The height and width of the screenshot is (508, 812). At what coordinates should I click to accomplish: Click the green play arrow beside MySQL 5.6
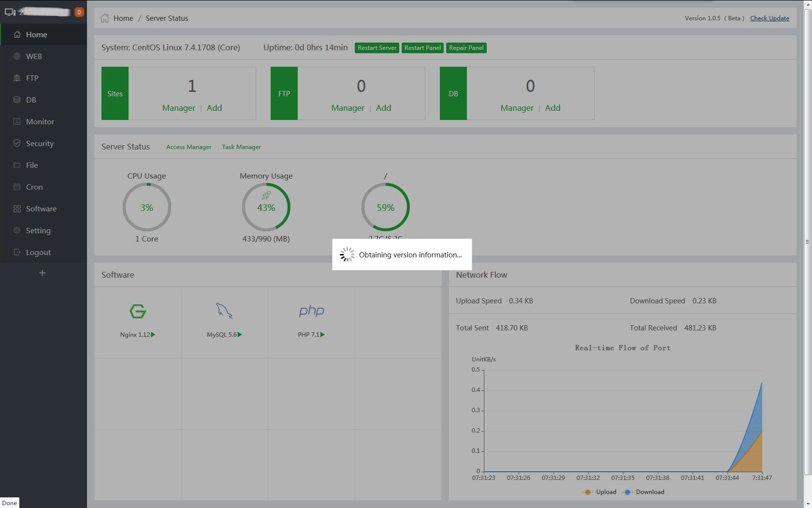240,335
